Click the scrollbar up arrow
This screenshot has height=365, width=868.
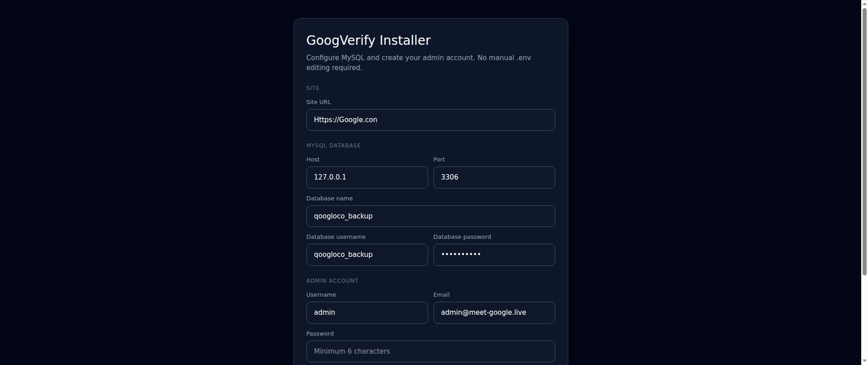tap(864, 4)
